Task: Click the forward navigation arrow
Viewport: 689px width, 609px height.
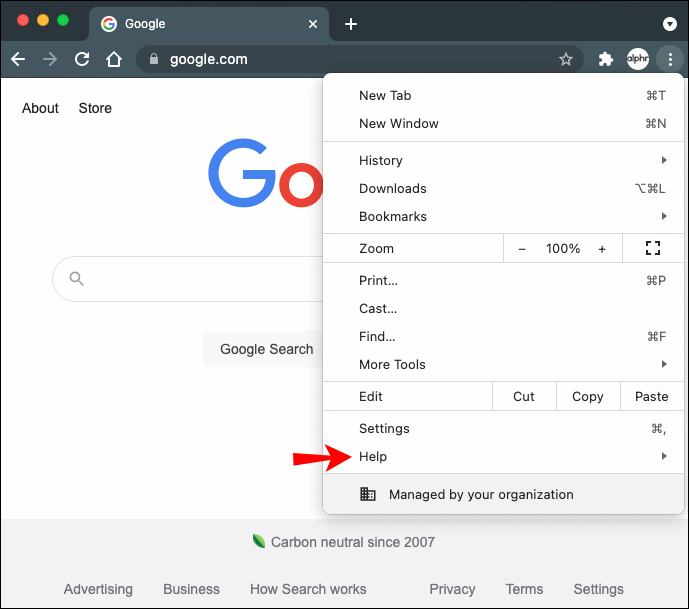Action: coord(50,59)
